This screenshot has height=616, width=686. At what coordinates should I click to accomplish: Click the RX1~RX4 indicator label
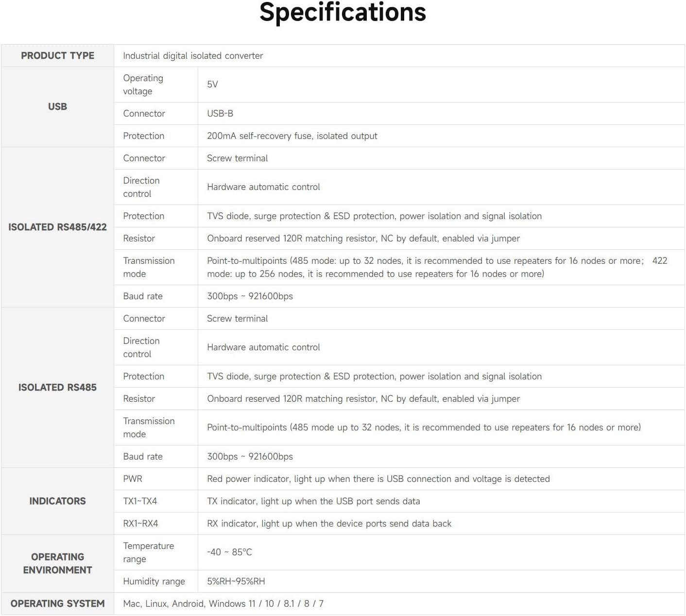pyautogui.click(x=140, y=524)
